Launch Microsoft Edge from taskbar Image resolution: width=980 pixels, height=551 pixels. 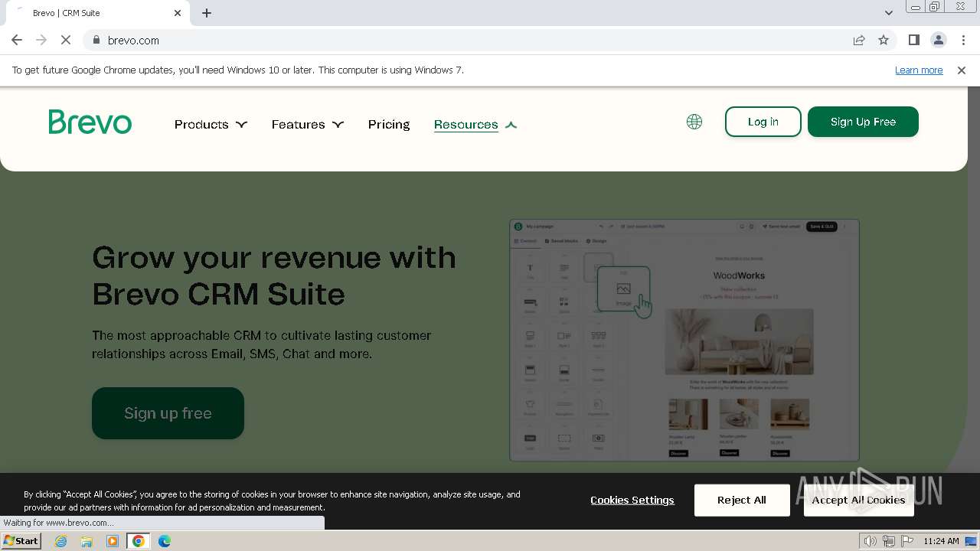(x=165, y=541)
